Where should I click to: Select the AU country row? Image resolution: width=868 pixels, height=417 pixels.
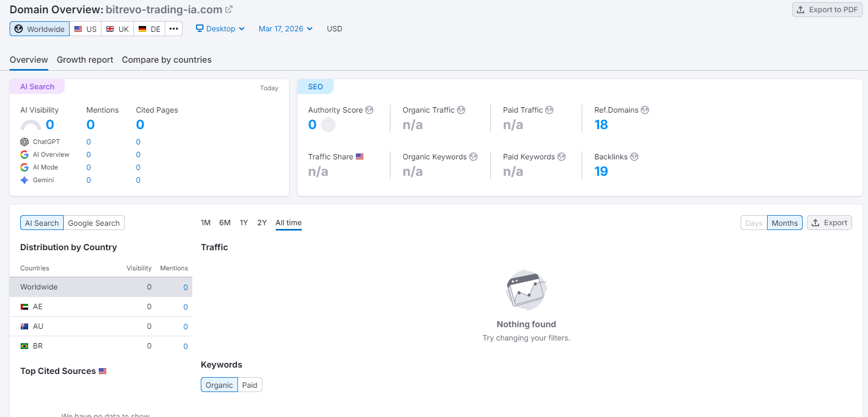tap(101, 326)
